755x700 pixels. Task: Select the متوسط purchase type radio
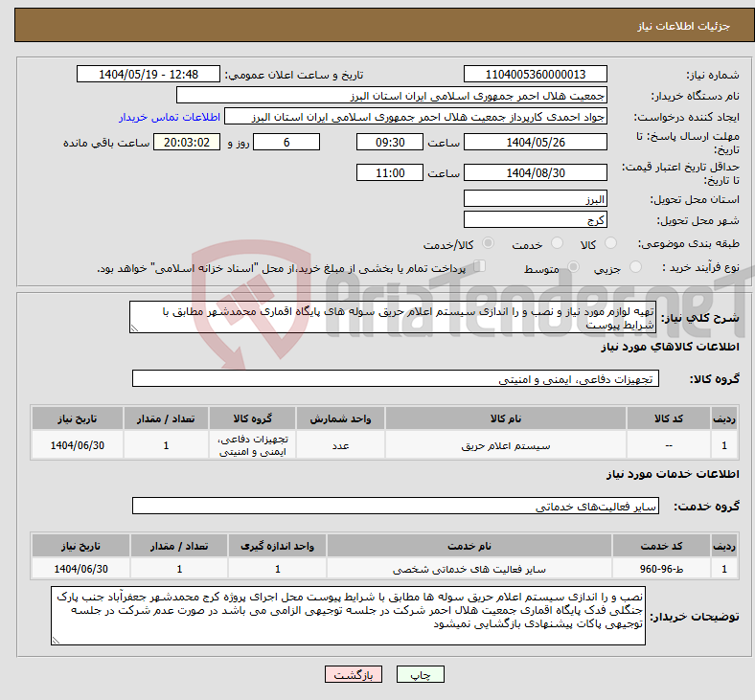click(x=573, y=266)
